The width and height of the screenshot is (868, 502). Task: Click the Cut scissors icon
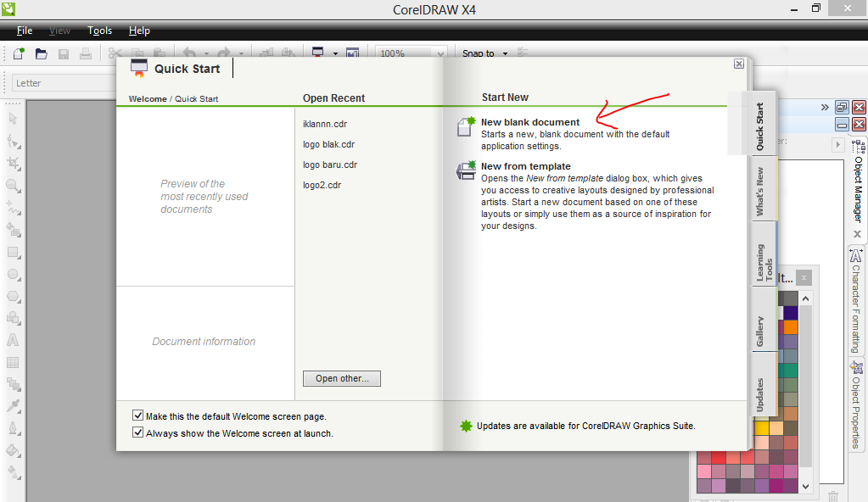pyautogui.click(x=115, y=53)
